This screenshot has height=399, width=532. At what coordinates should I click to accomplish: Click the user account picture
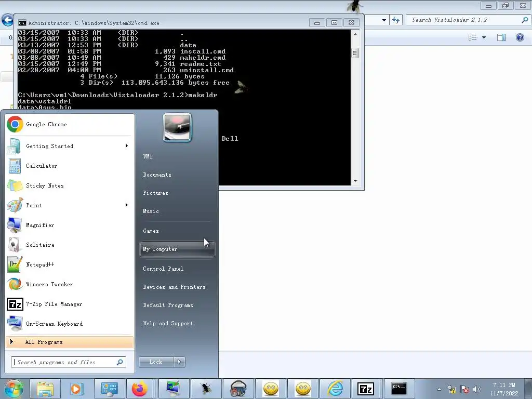177,127
